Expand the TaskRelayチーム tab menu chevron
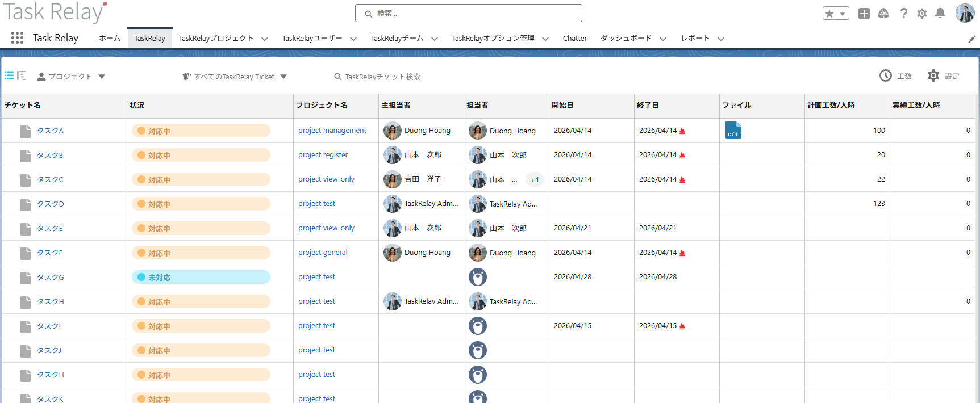 (435, 39)
